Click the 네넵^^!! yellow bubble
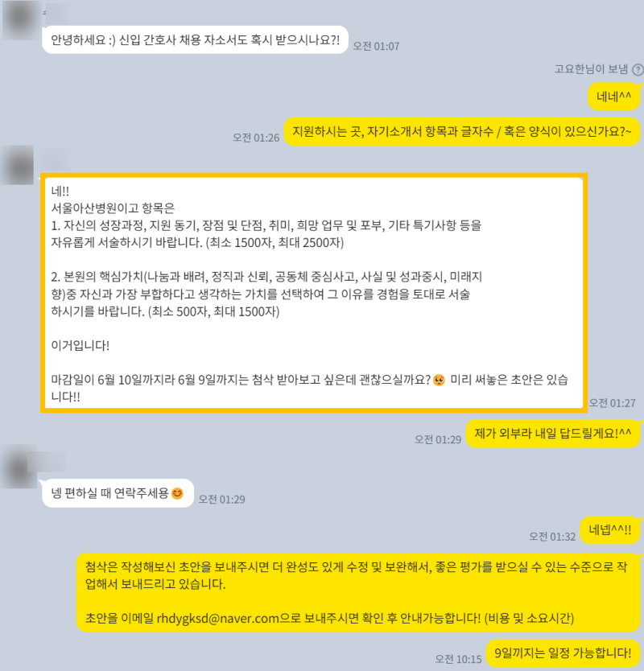 tap(610, 530)
